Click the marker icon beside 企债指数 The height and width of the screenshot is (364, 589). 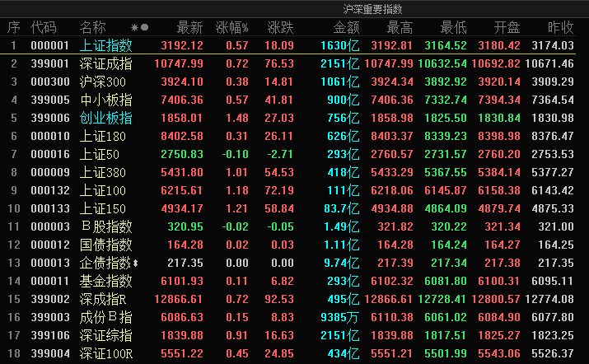pos(136,263)
